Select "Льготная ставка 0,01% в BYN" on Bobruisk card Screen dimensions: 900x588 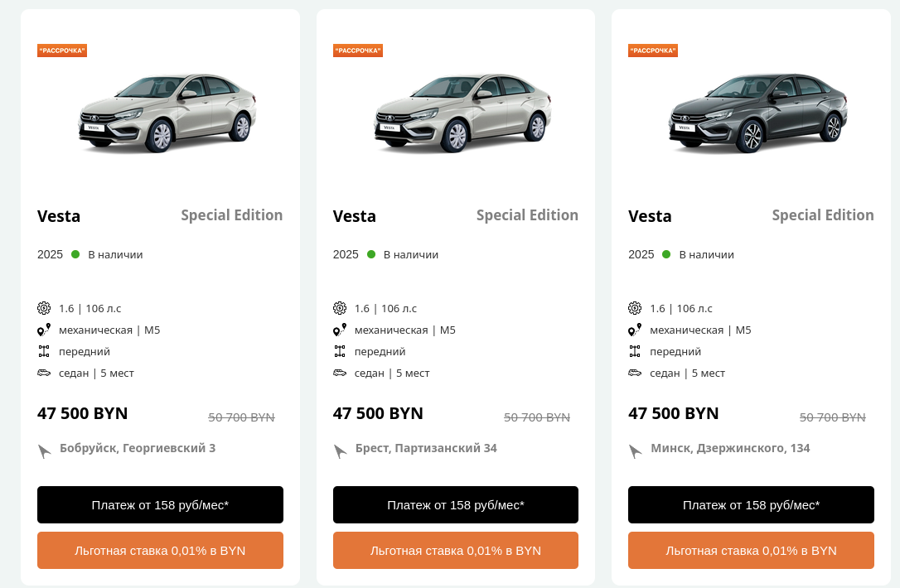pos(160,550)
